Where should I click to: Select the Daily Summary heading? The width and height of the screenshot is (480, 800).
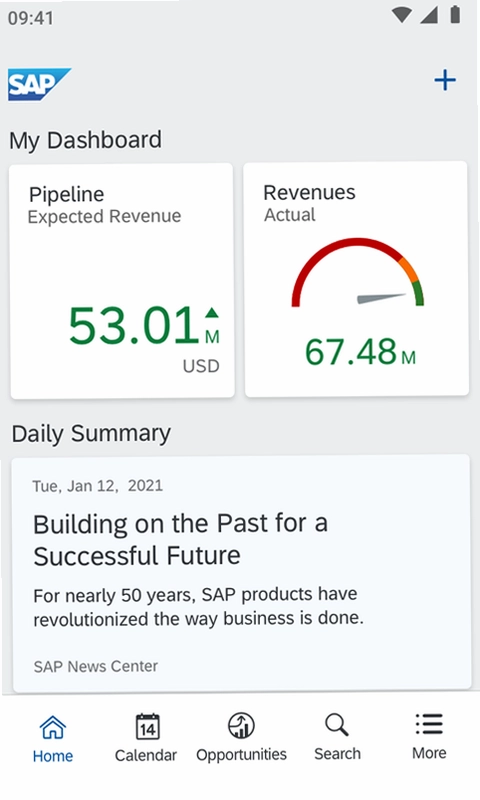(91, 434)
